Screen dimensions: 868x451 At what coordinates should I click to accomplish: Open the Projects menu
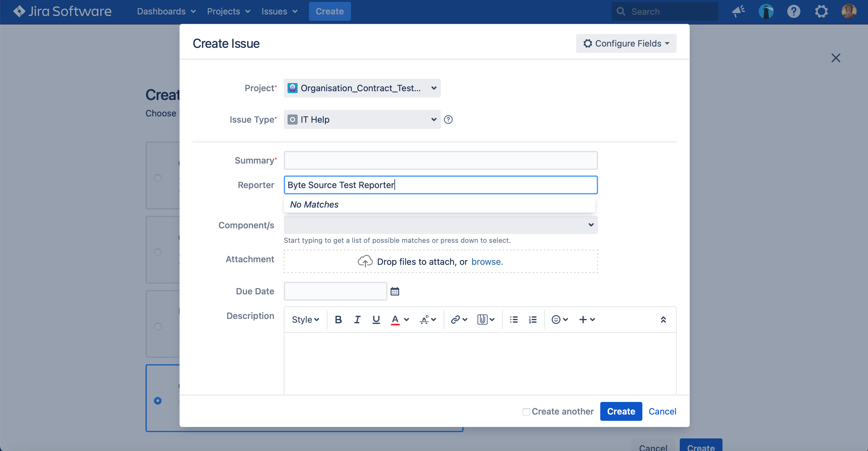pyautogui.click(x=229, y=11)
